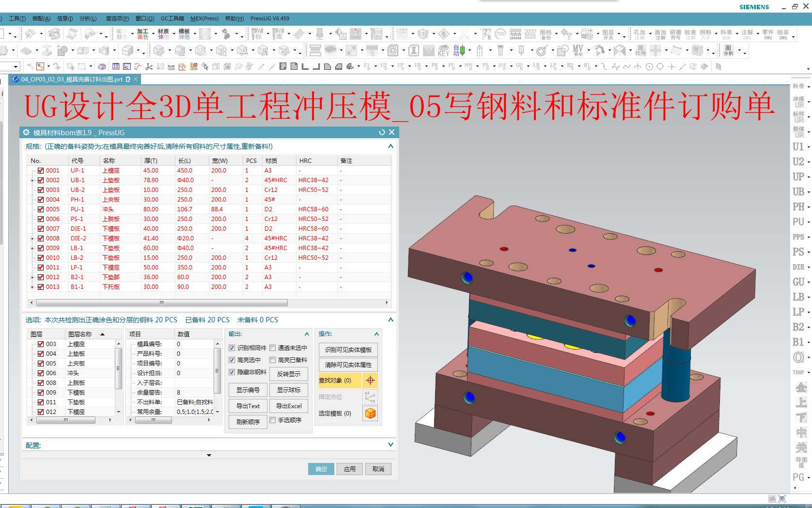Collapse the 输出 panel with its chevron

pyautogui.click(x=306, y=333)
